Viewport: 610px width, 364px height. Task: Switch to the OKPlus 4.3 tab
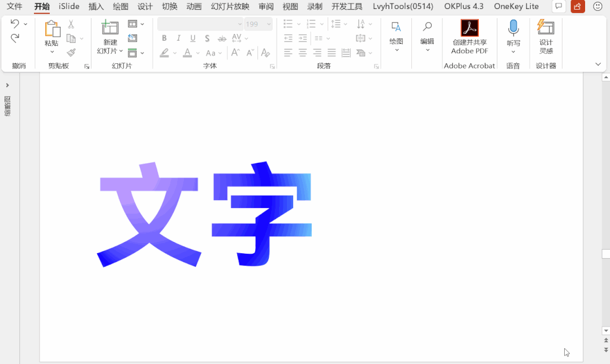tap(464, 6)
